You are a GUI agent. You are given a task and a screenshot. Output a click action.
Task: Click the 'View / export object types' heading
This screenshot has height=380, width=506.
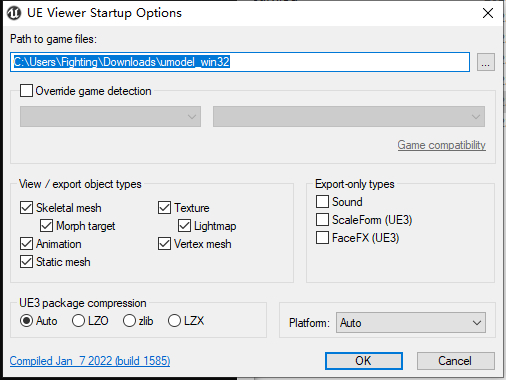coord(80,184)
